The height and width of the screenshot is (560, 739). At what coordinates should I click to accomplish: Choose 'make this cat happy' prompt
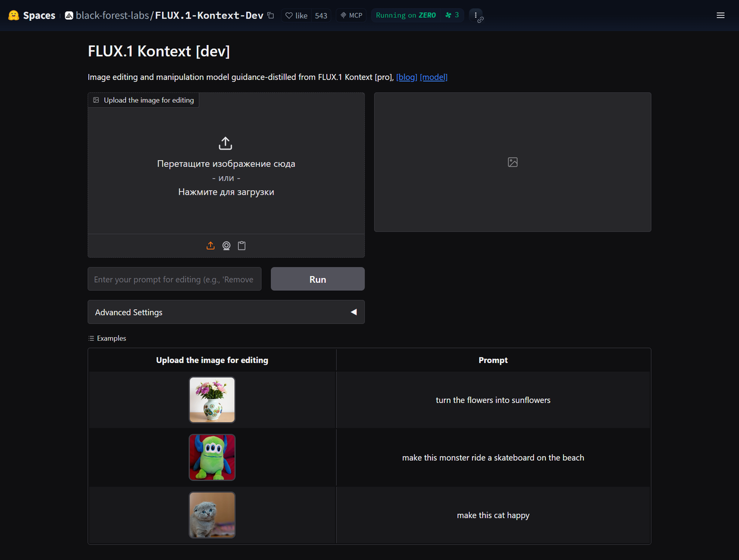(x=493, y=515)
